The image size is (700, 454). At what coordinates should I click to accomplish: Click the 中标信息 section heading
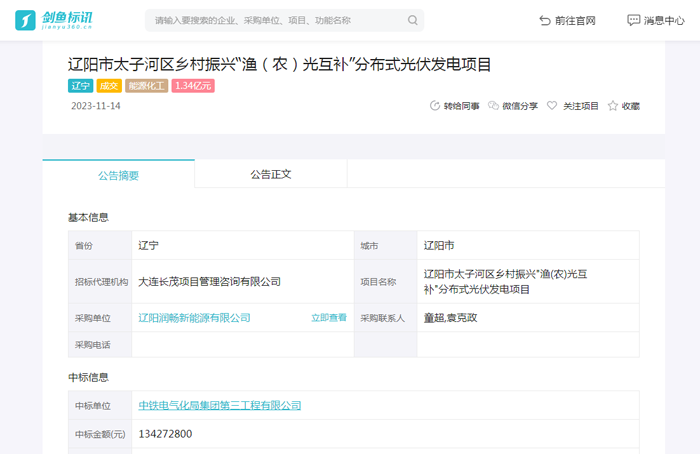click(88, 377)
